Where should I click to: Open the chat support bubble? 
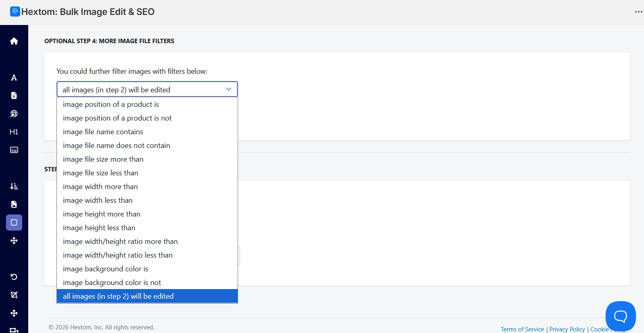click(620, 316)
